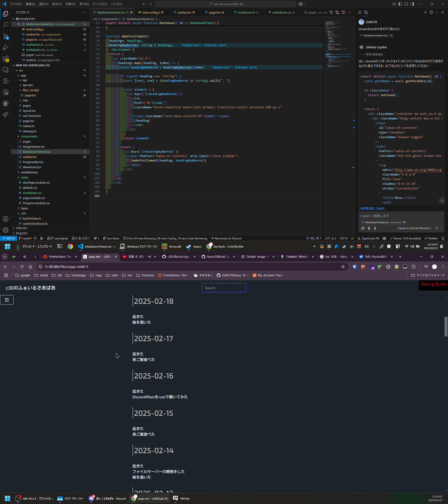Click the webpage vertical scrollbar thumb
This screenshot has width=448, height=504.
tap(446, 326)
